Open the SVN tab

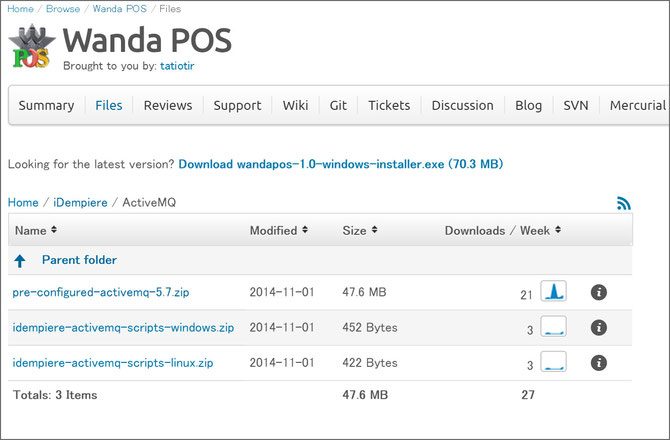click(576, 106)
